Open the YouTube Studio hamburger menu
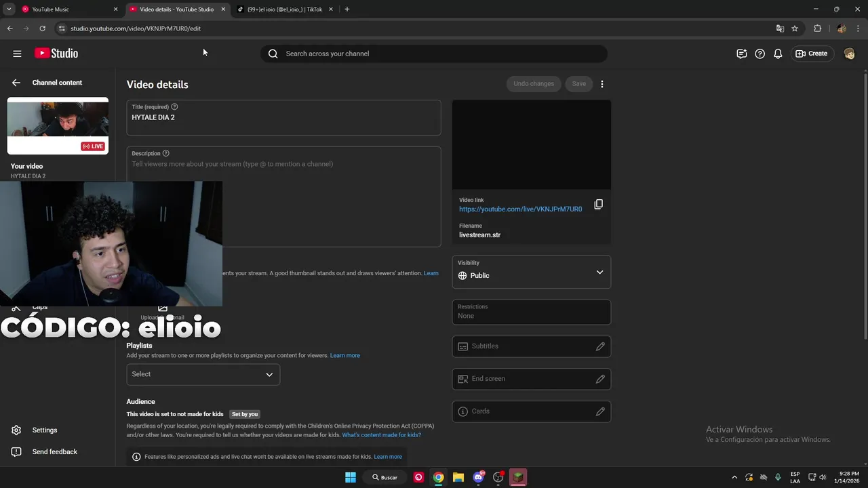The height and width of the screenshot is (488, 868). (x=17, y=54)
